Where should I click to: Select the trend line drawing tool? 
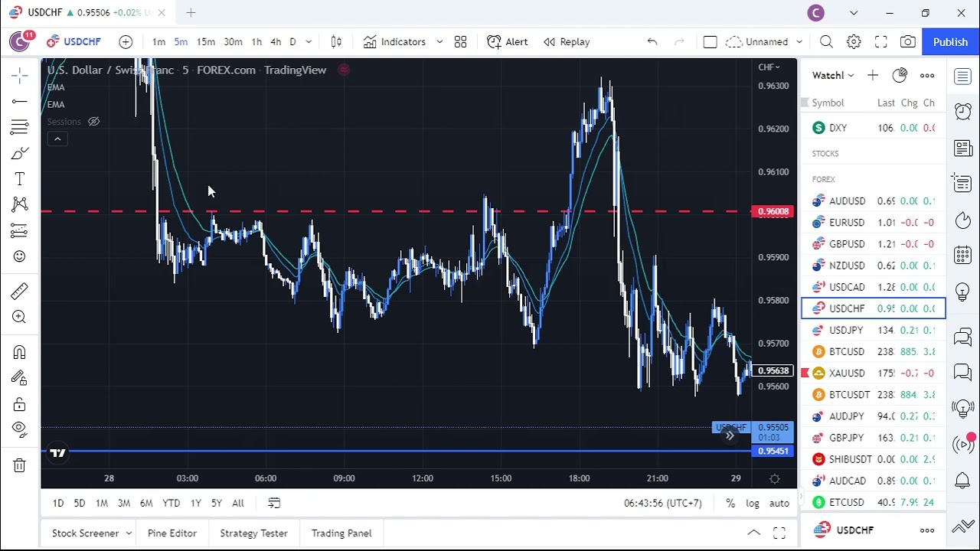pyautogui.click(x=20, y=101)
